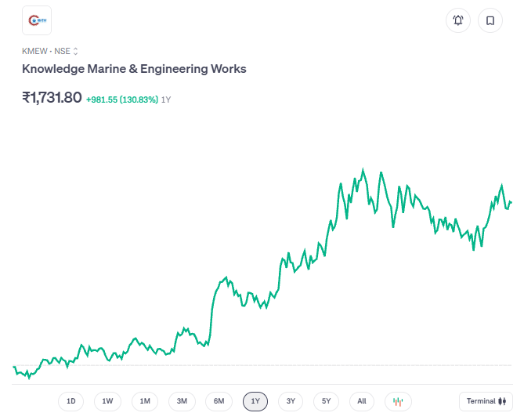Select the 1Y range button

(255, 401)
